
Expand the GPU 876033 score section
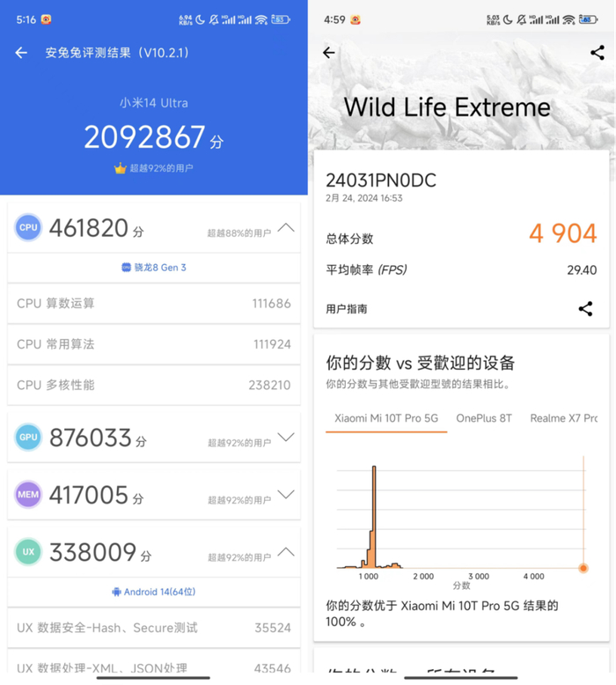pyautogui.click(x=286, y=437)
